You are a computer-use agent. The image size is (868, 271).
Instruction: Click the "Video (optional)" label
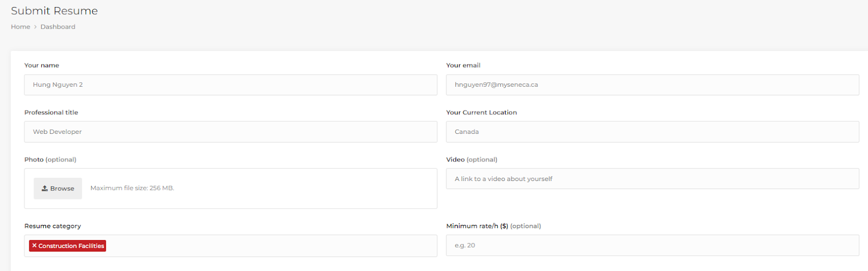(471, 159)
